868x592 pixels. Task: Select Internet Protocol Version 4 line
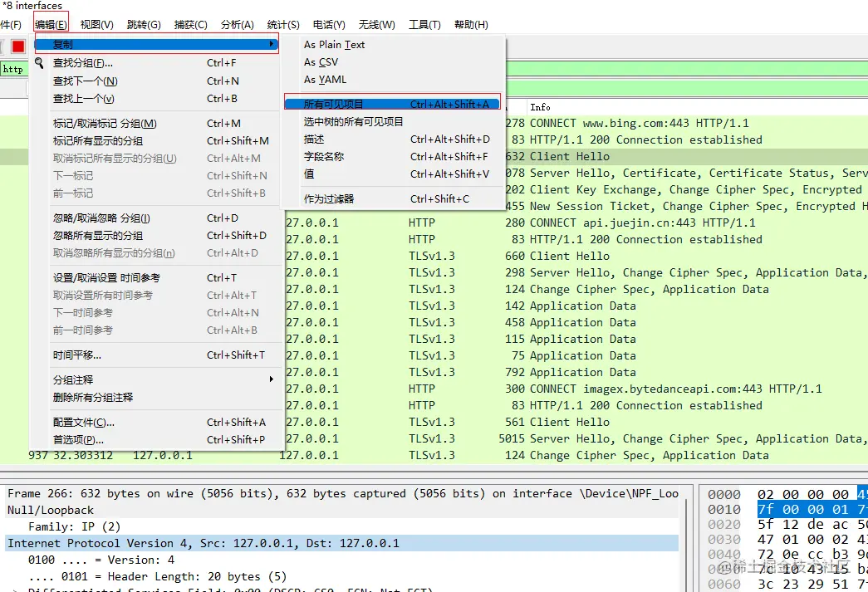tap(342, 543)
